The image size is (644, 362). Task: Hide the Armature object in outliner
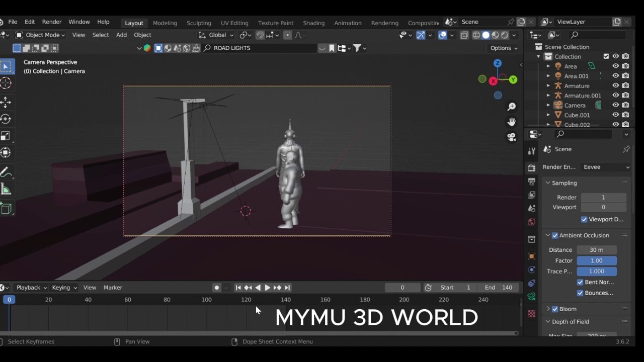[x=615, y=86]
